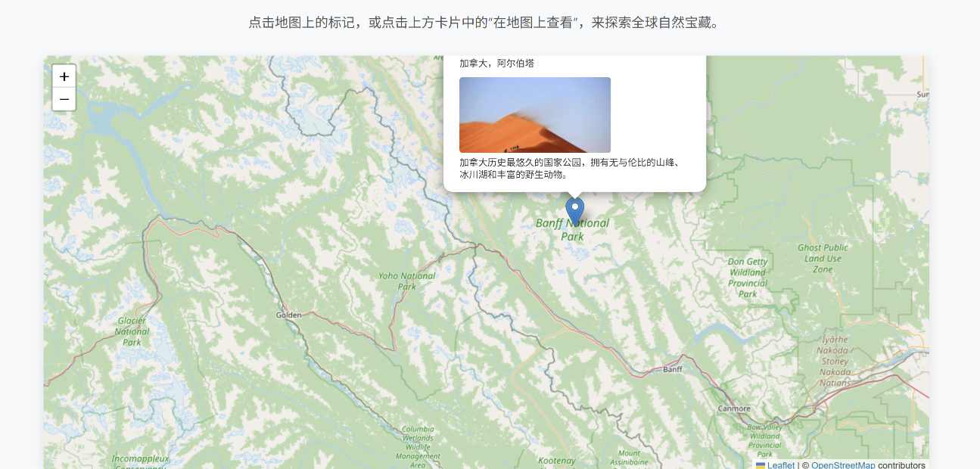Click Columbia Wetlands Wildlife Management Area label
This screenshot has height=469, width=980.
pyautogui.click(x=418, y=447)
